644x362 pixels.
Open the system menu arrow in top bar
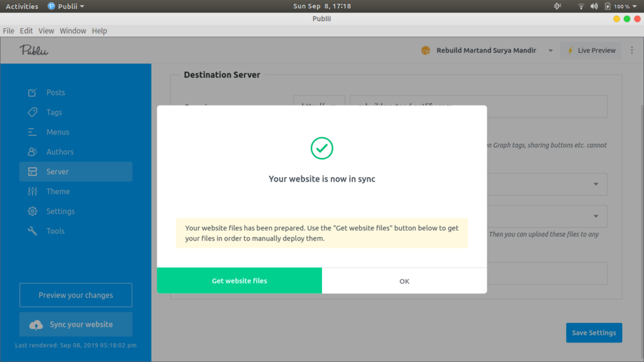click(x=635, y=6)
